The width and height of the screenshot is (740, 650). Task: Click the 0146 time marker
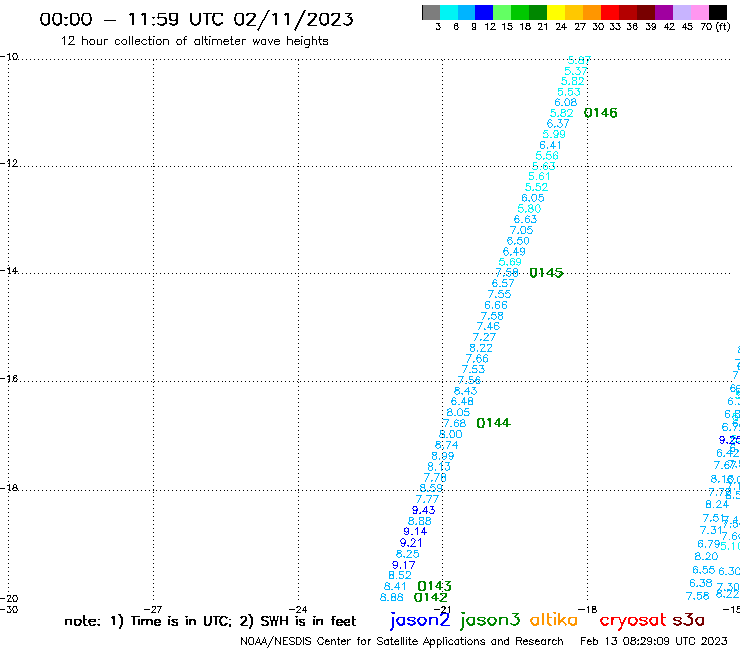click(601, 113)
